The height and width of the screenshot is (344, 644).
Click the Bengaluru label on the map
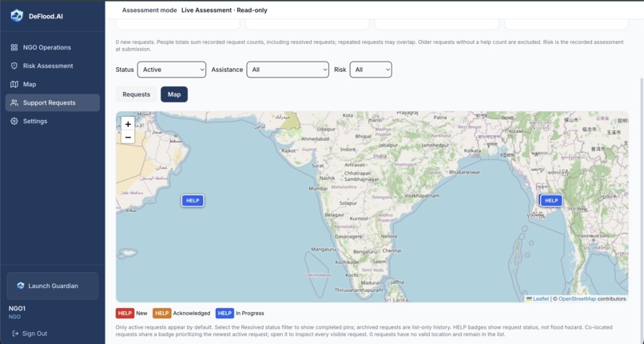365,251
